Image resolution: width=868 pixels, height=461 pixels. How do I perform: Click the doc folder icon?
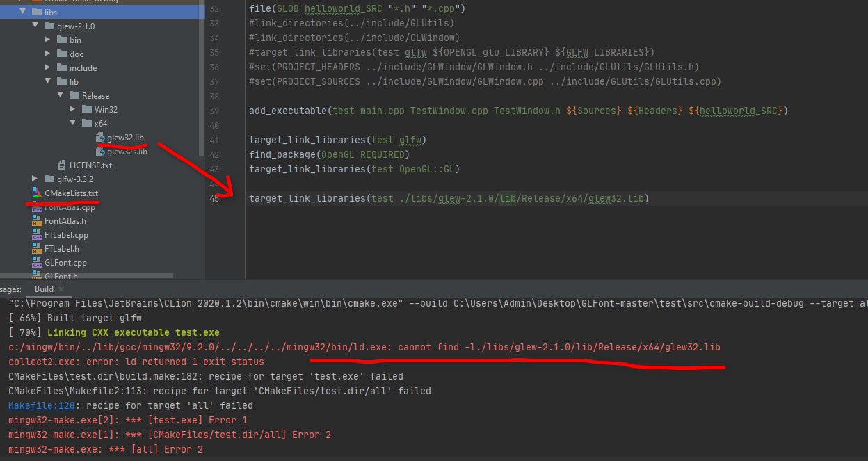pos(61,54)
